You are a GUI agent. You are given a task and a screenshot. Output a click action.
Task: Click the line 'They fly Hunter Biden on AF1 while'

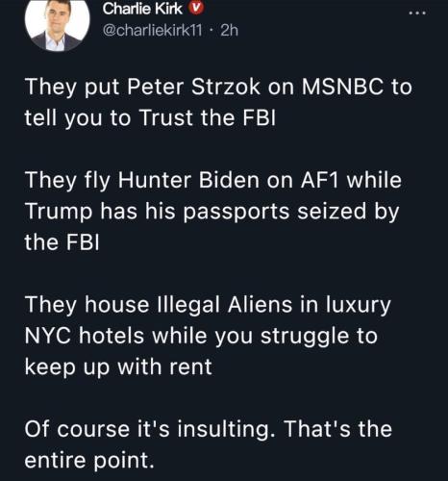point(213,180)
